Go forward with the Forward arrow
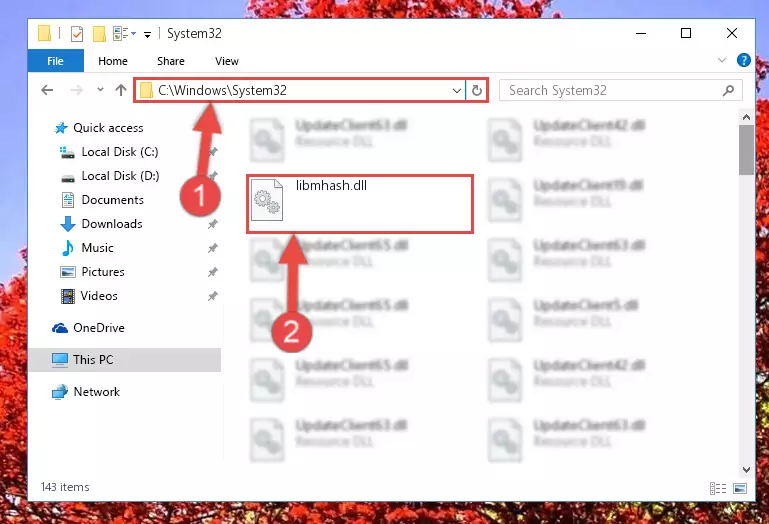The image size is (769, 524). (77, 90)
